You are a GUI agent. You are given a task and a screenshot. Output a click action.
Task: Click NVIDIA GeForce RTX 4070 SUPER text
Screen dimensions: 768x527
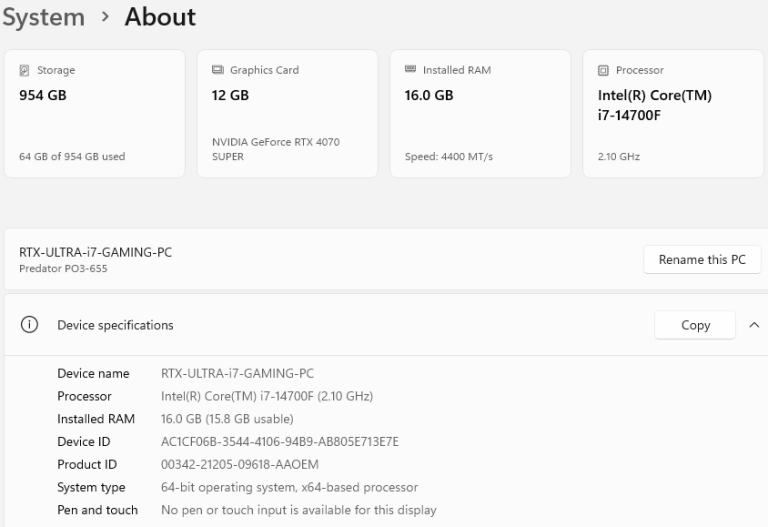click(275, 149)
